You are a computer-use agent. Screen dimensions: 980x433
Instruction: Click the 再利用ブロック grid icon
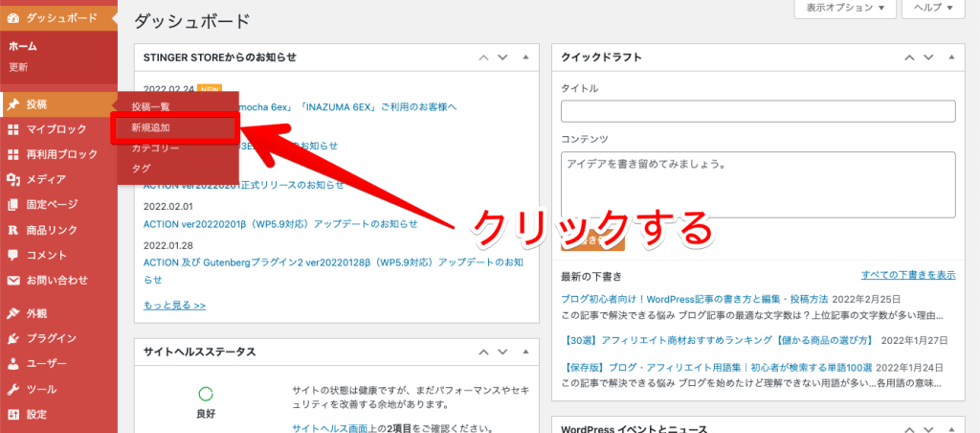[x=13, y=154]
